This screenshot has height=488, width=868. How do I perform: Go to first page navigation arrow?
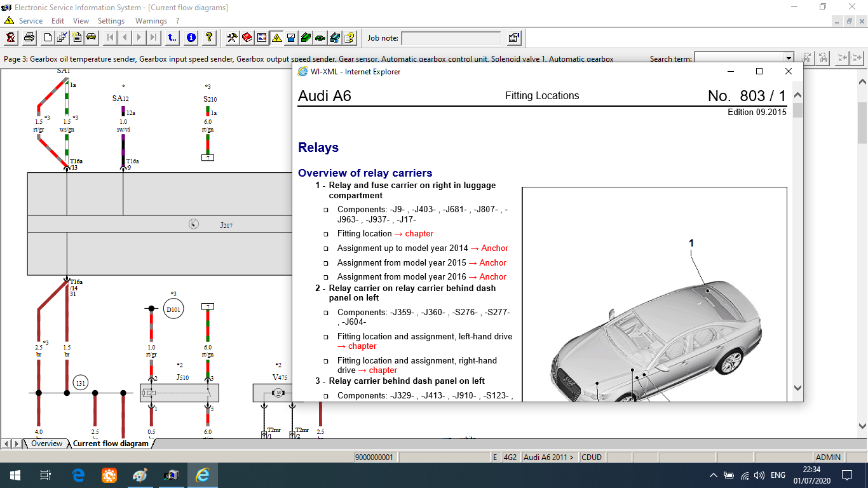pyautogui.click(x=110, y=37)
